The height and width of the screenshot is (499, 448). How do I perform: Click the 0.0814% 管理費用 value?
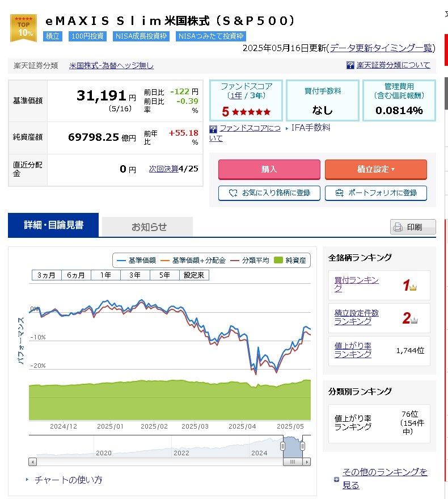tap(399, 111)
